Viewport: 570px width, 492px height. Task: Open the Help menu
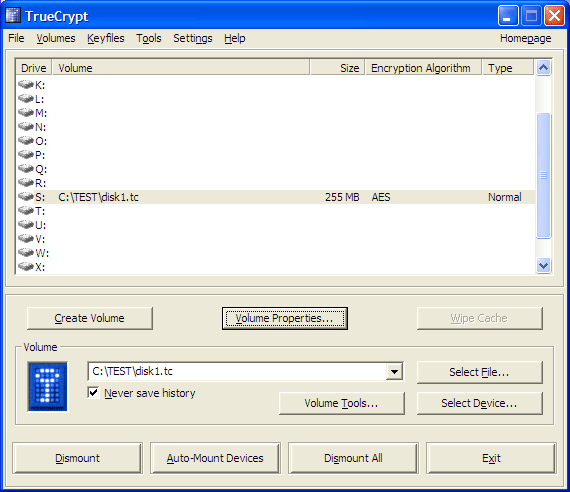click(235, 38)
